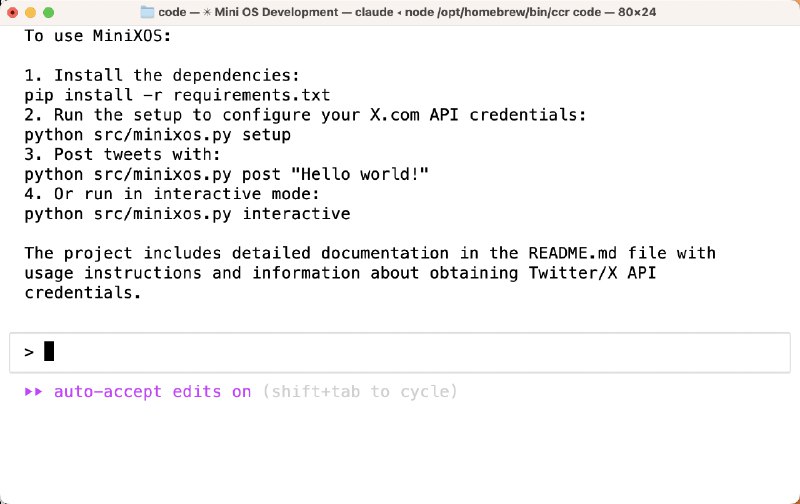Click the "Hello world!" post command line
The image size is (800, 504).
coord(227,174)
